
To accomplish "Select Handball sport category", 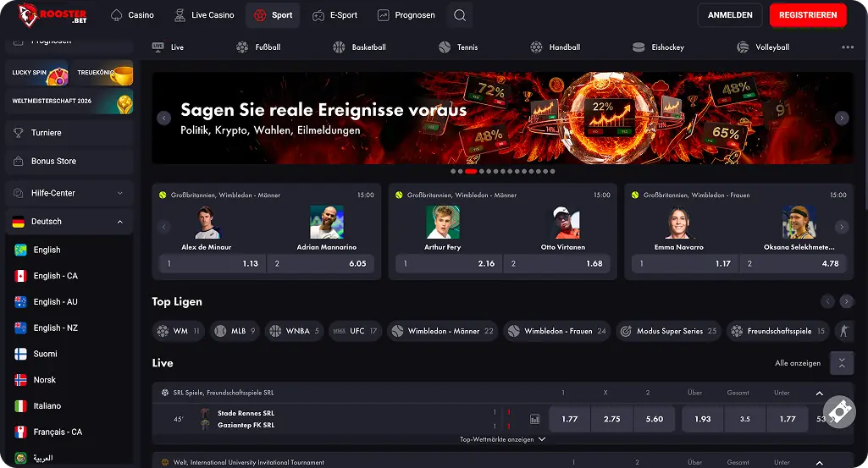I will (556, 47).
